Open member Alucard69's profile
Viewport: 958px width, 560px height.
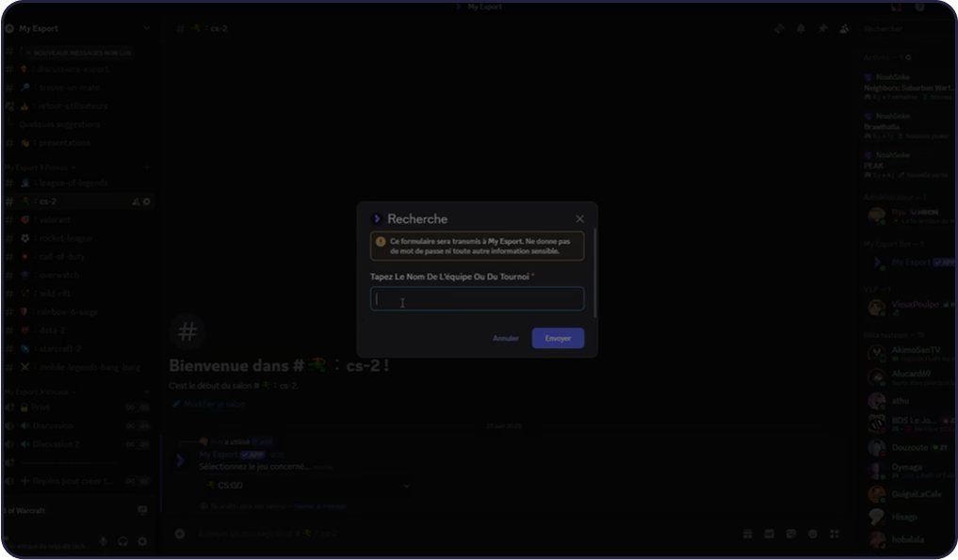(910, 376)
